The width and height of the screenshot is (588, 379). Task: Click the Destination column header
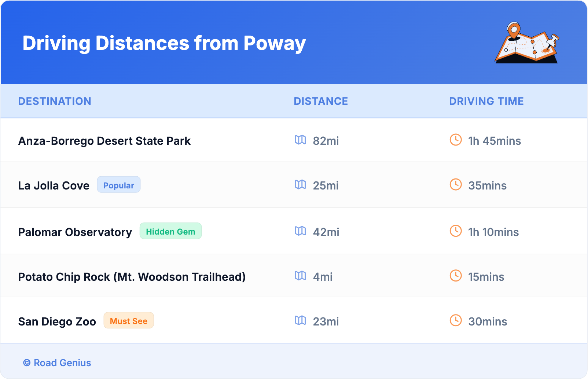click(55, 101)
